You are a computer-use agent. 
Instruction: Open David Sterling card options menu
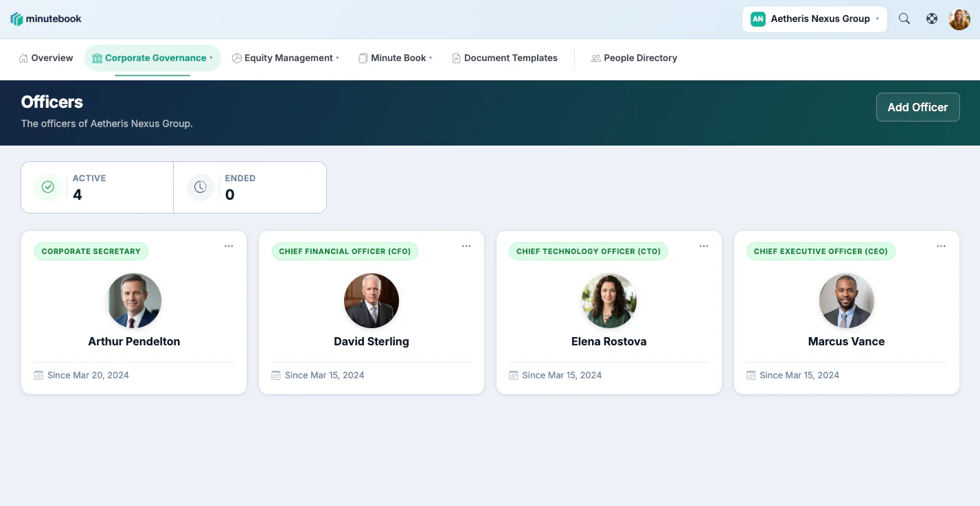466,246
